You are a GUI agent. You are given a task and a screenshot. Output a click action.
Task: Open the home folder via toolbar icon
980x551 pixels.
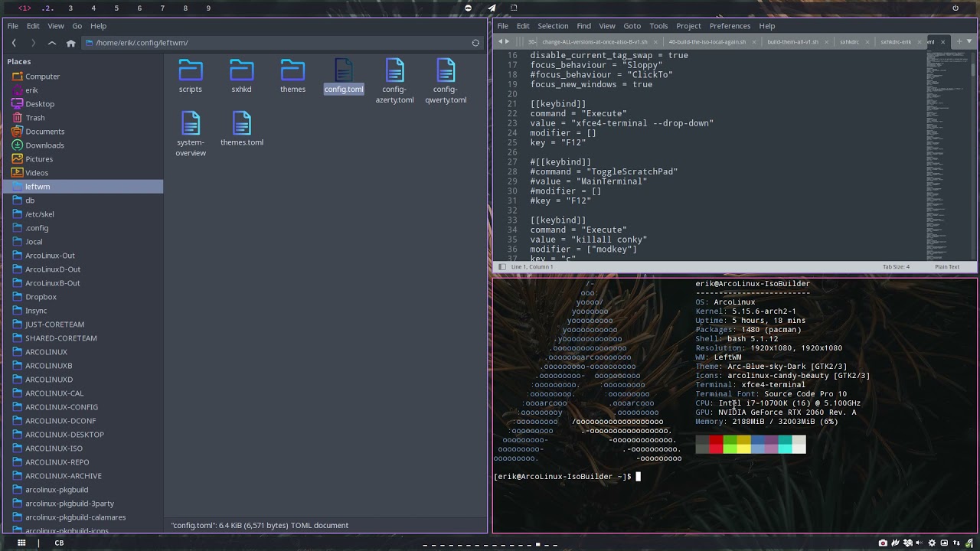[71, 43]
